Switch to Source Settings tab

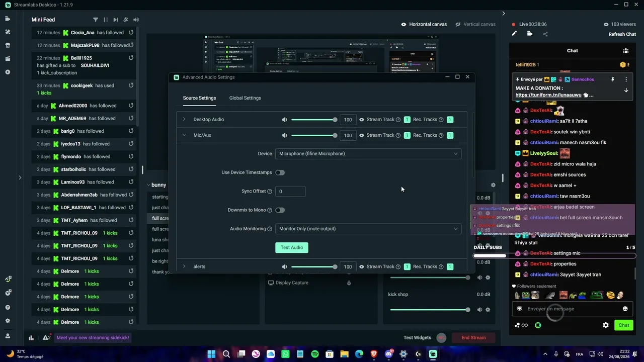click(x=199, y=98)
